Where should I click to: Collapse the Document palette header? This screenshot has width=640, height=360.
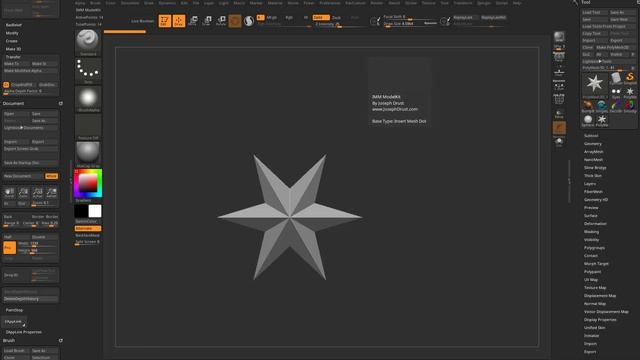pos(13,104)
